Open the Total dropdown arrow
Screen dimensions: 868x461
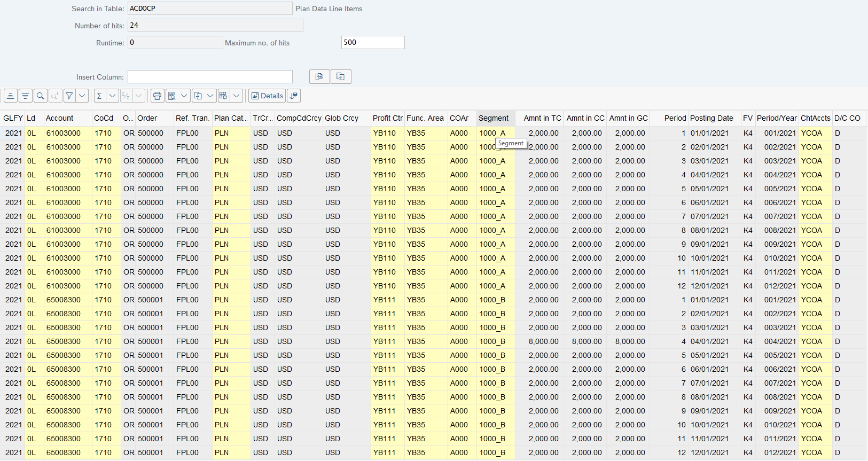(x=112, y=96)
